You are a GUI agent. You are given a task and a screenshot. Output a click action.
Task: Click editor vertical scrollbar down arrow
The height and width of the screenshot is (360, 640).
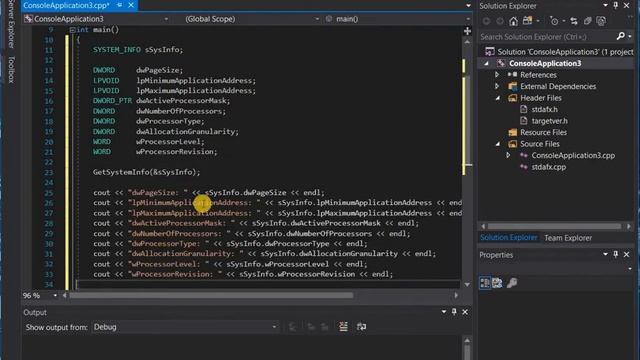[x=467, y=284]
